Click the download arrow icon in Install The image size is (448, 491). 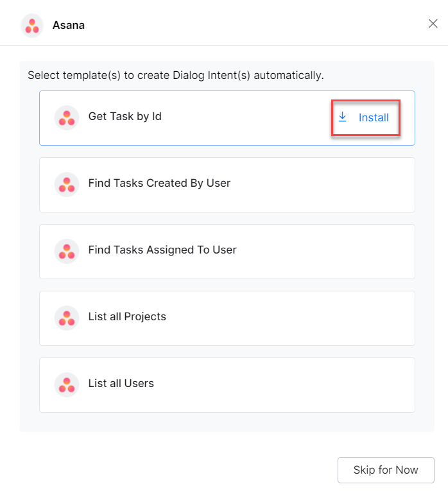point(343,117)
